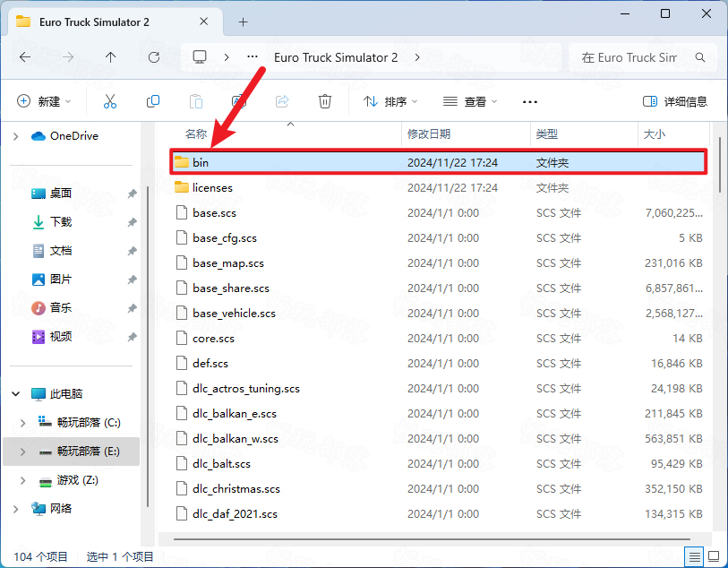Click the file list vertical scrollbar
This screenshot has height=568, width=728.
pos(720,165)
